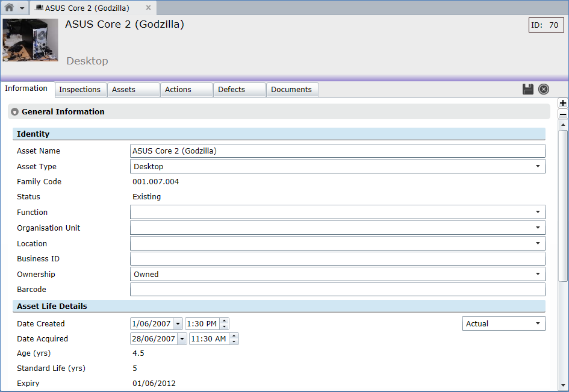This screenshot has width=569, height=392.
Task: Decrease the Date Created time
Action: click(224, 326)
